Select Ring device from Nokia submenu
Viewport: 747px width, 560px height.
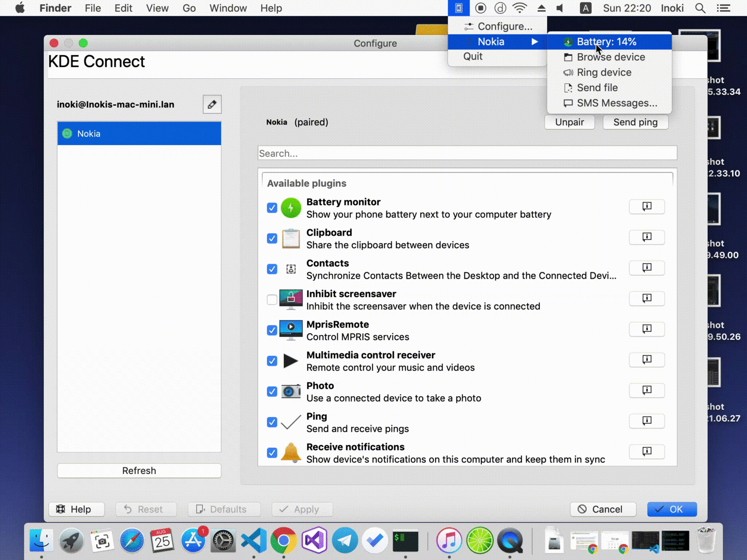(604, 72)
